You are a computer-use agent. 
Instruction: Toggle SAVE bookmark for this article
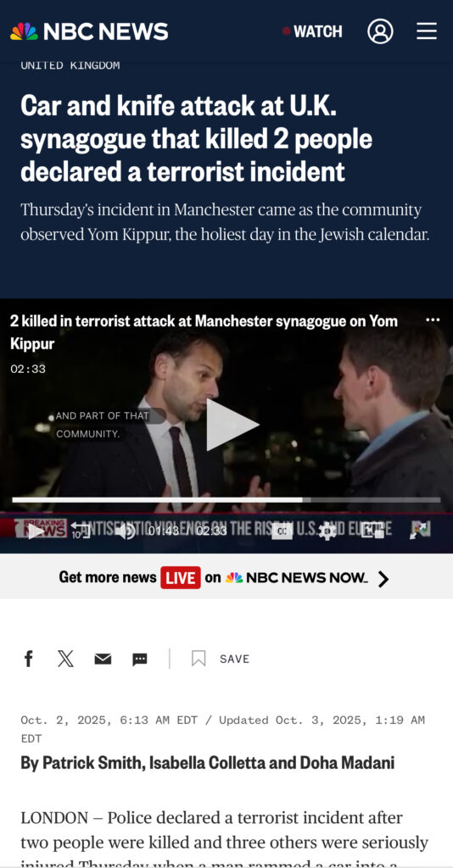point(221,659)
